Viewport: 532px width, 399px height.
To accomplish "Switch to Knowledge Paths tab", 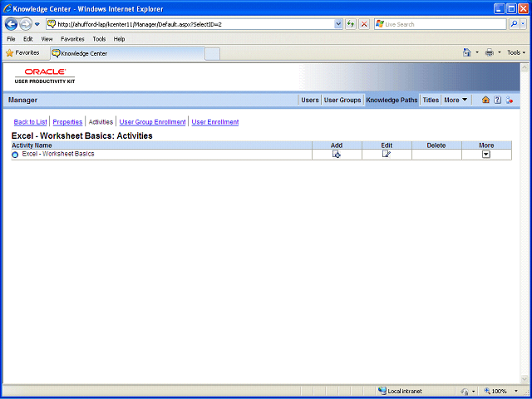I will point(392,100).
